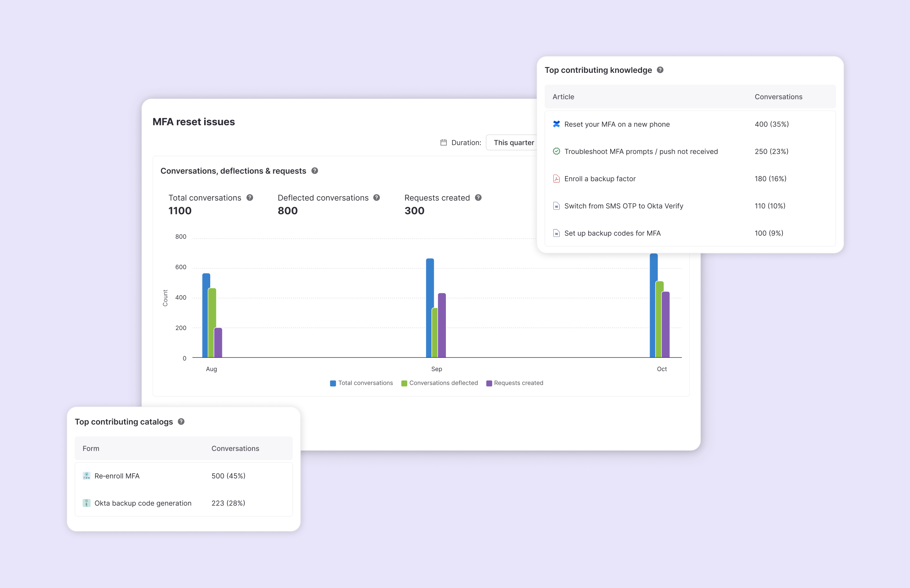Click the Article column header
Viewport: 910px width, 588px height.
coord(563,97)
